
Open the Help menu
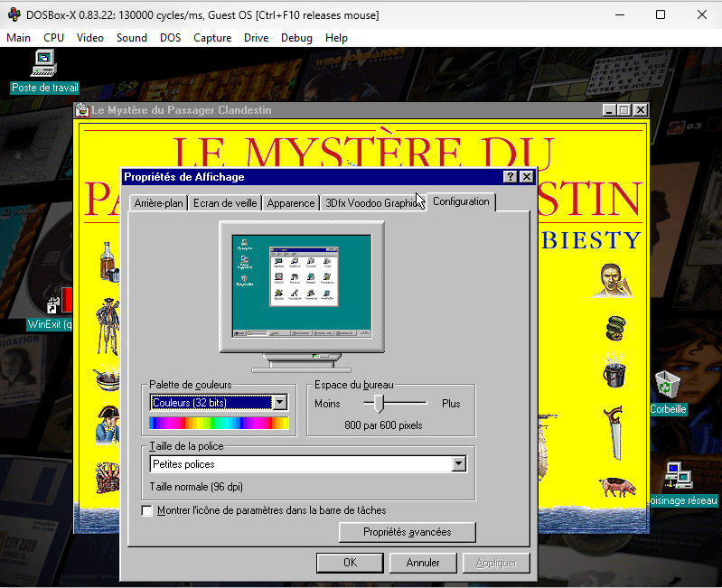[x=336, y=38]
